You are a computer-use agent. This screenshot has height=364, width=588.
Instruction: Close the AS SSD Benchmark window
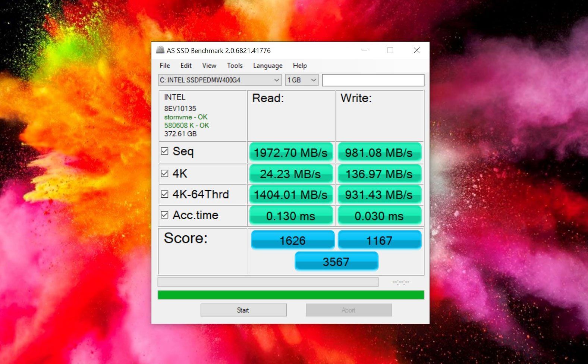tap(416, 50)
